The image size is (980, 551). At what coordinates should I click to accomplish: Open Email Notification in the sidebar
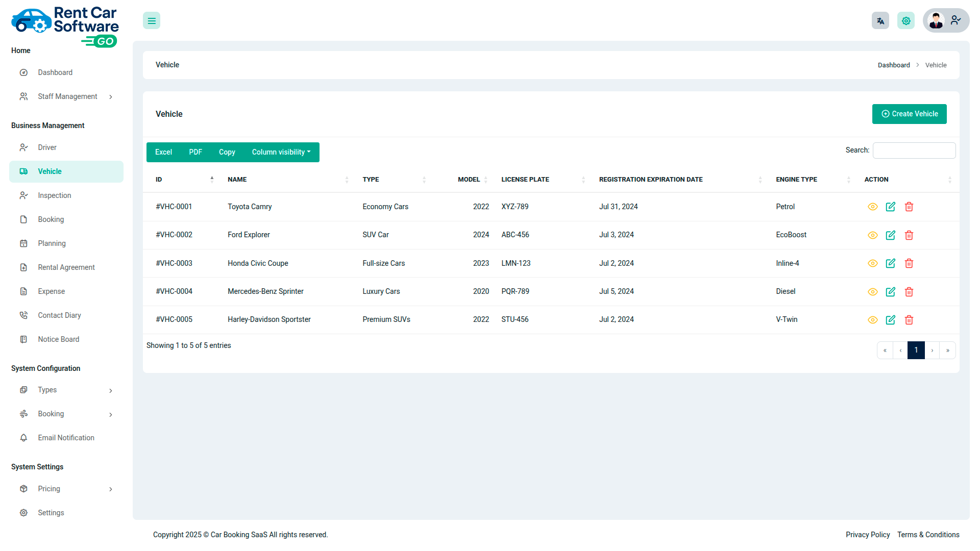click(x=66, y=438)
